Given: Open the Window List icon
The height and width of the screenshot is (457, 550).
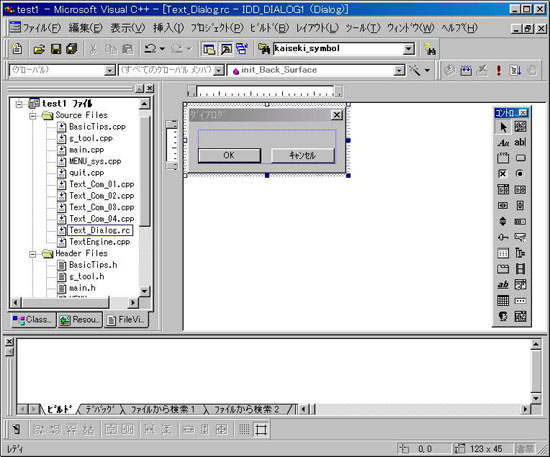Looking at the screenshot, I should (242, 49).
